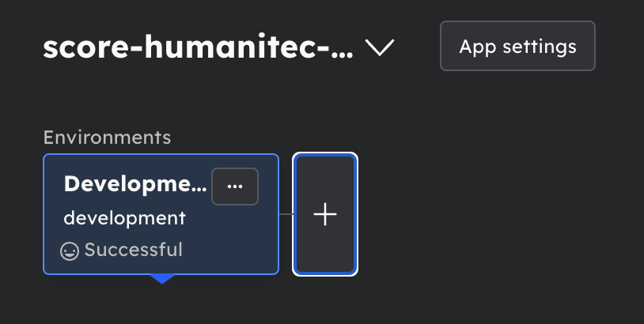This screenshot has width=644, height=324.
Task: Click the score-humanitec app title
Action: [198, 48]
